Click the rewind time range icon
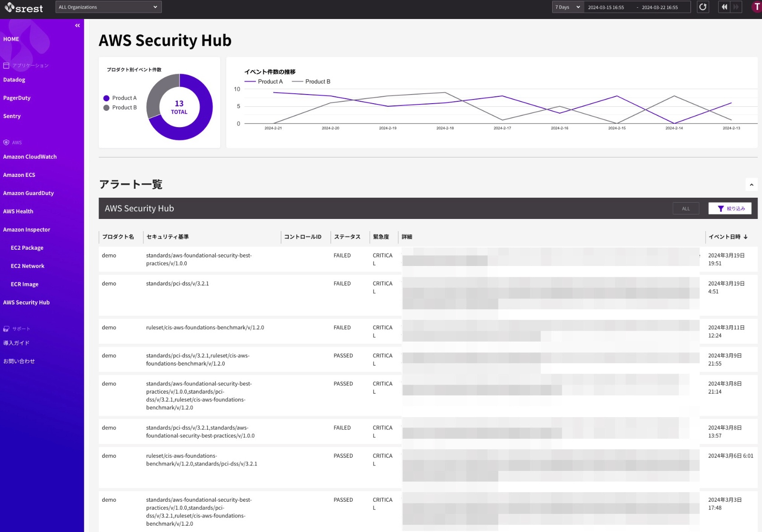762x532 pixels. click(724, 7)
